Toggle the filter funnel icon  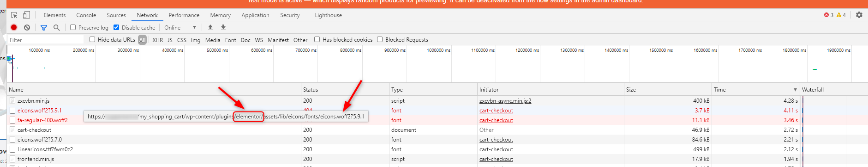(x=44, y=28)
